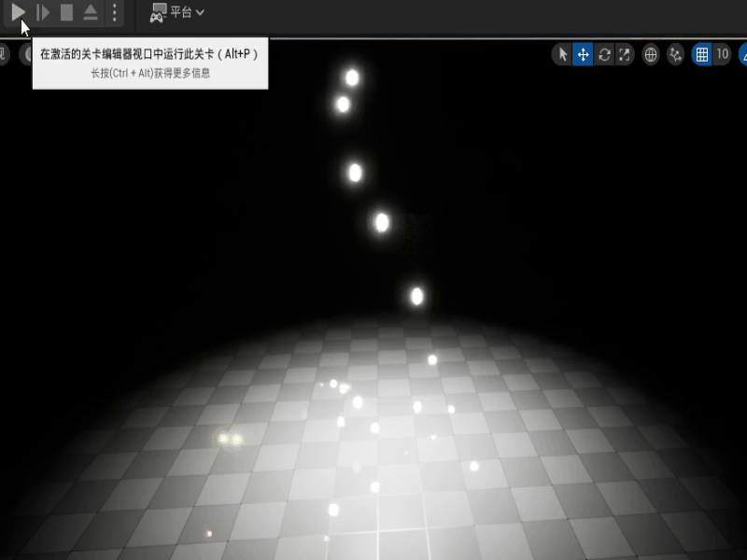Activate the Rotate tool
747x560 pixels.
604,55
